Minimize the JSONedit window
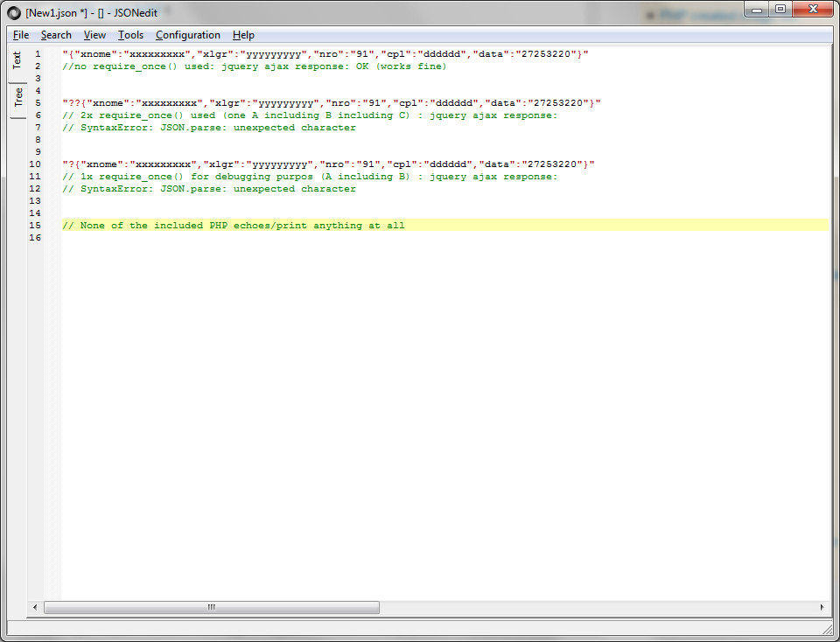The height and width of the screenshot is (642, 840). (x=757, y=9)
